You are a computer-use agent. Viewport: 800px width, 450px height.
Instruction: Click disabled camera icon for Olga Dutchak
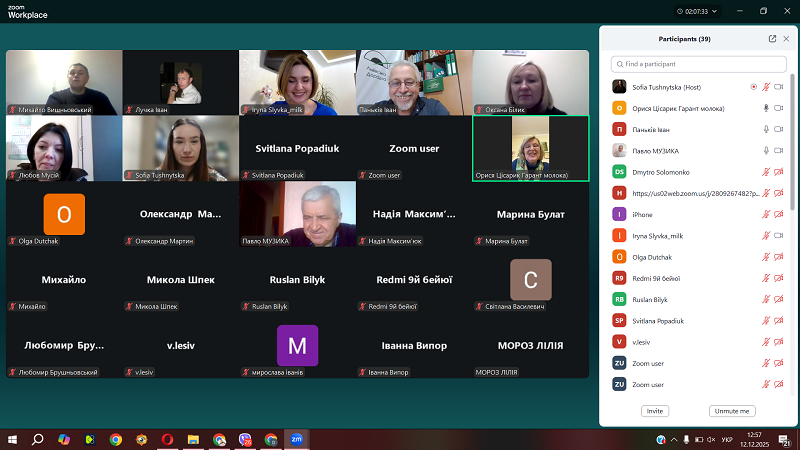tap(779, 257)
